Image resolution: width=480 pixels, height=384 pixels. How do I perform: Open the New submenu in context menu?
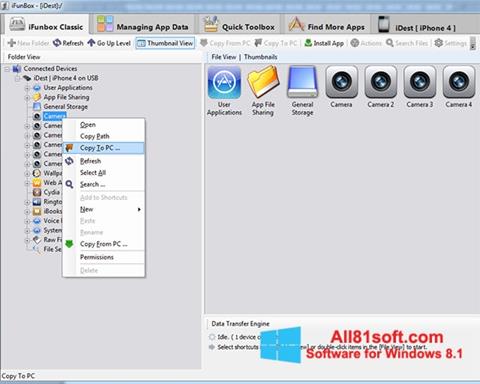click(x=104, y=209)
